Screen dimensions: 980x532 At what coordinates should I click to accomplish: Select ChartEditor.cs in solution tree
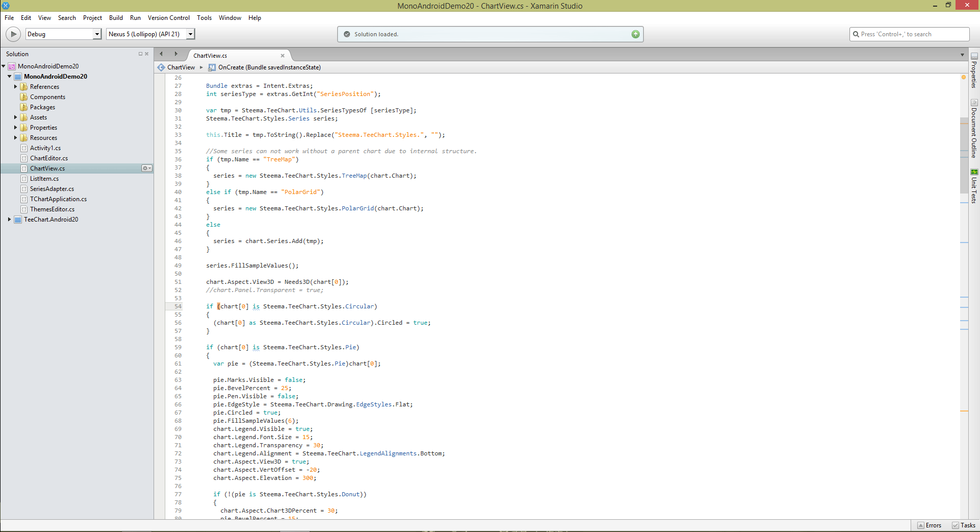(49, 158)
